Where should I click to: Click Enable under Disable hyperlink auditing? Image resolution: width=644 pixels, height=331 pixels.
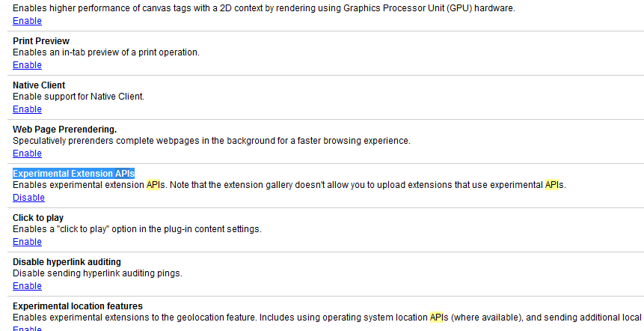coord(27,286)
